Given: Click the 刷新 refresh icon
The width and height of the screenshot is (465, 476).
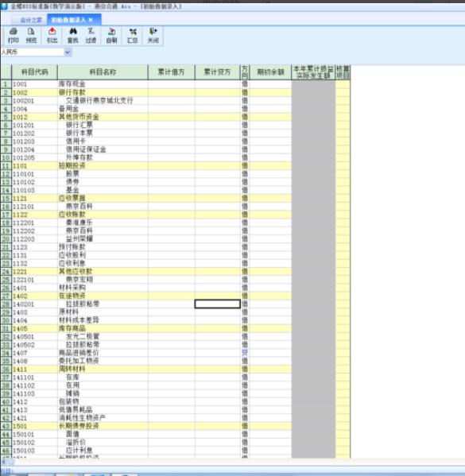Looking at the screenshot, I should [x=111, y=35].
